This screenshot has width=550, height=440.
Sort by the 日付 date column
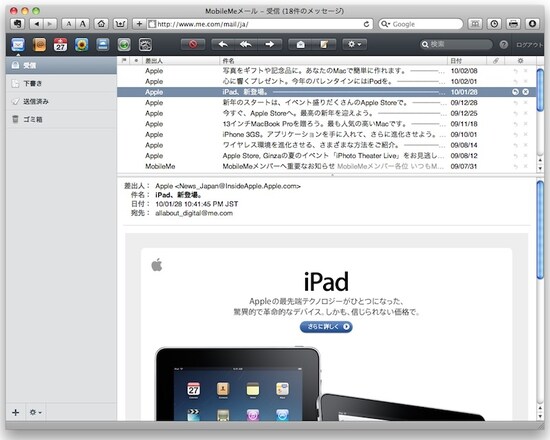467,61
